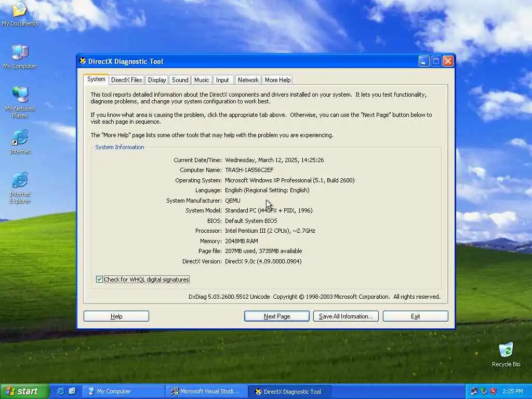Image resolution: width=532 pixels, height=399 pixels.
Task: Switch to the System tab
Action: pos(96,79)
